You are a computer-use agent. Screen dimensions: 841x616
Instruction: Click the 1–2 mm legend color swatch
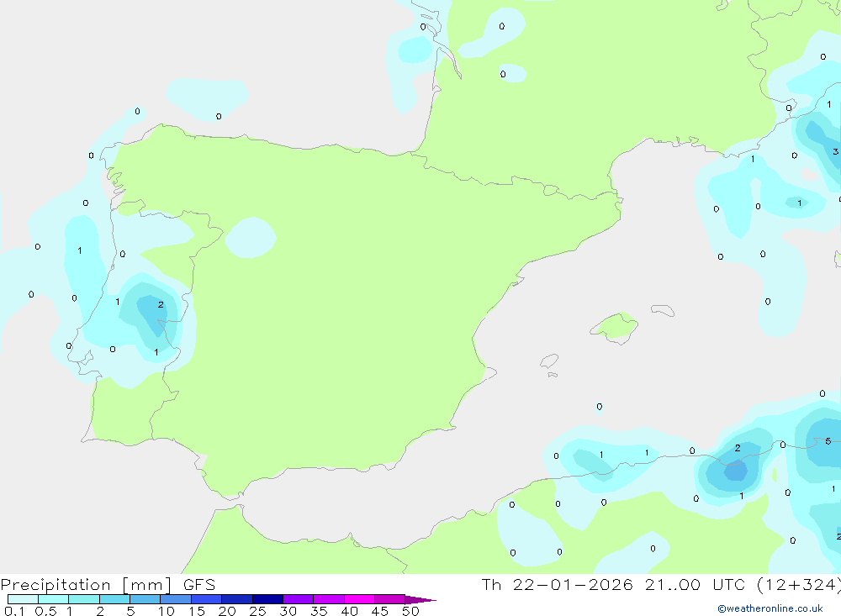pos(84,599)
